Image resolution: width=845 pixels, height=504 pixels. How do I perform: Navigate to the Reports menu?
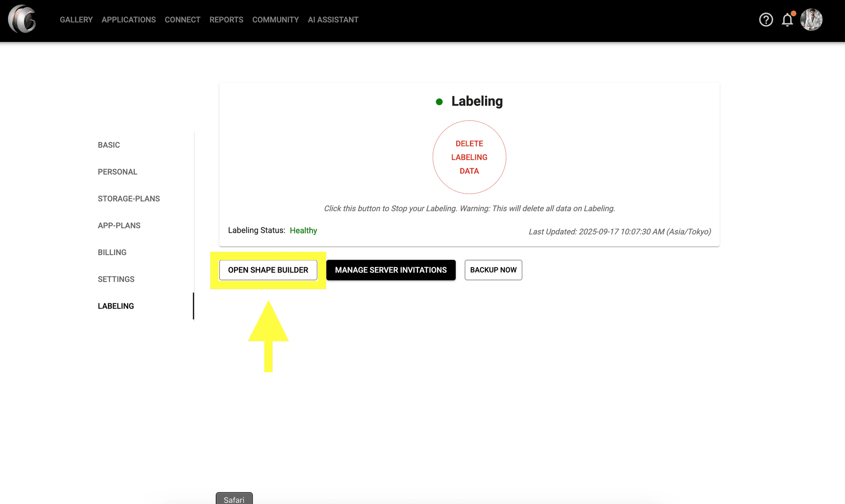click(226, 20)
